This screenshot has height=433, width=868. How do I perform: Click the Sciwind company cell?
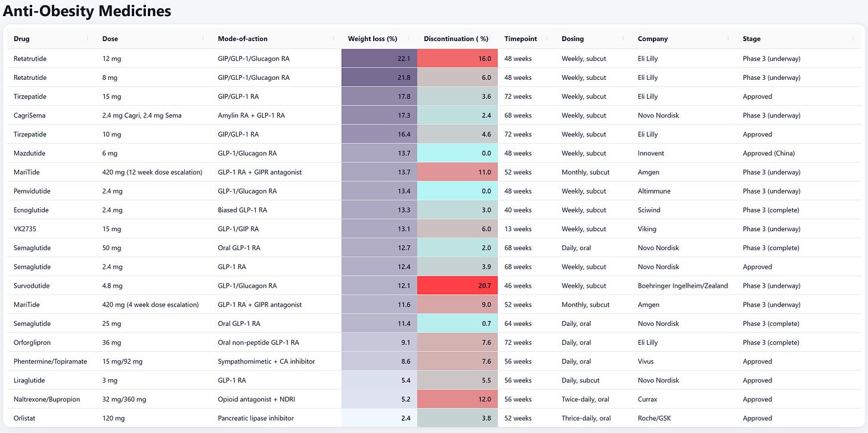click(x=650, y=210)
